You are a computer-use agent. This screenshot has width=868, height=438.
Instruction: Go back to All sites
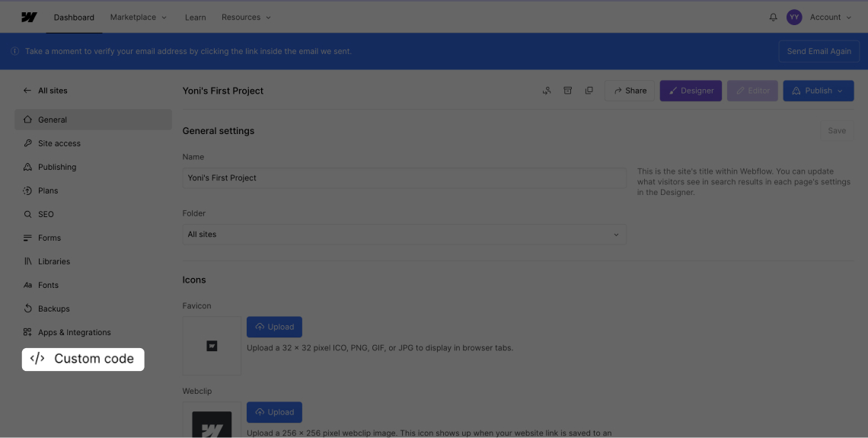click(x=46, y=91)
